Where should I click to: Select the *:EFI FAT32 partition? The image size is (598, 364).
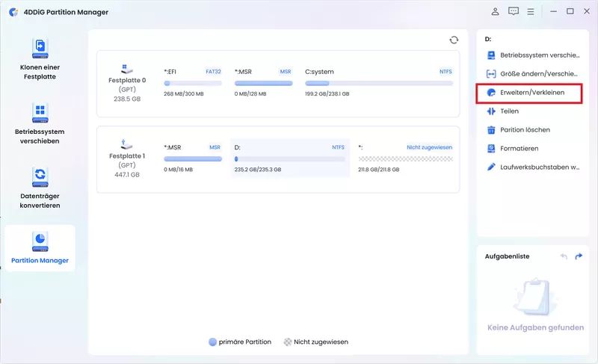pos(193,83)
